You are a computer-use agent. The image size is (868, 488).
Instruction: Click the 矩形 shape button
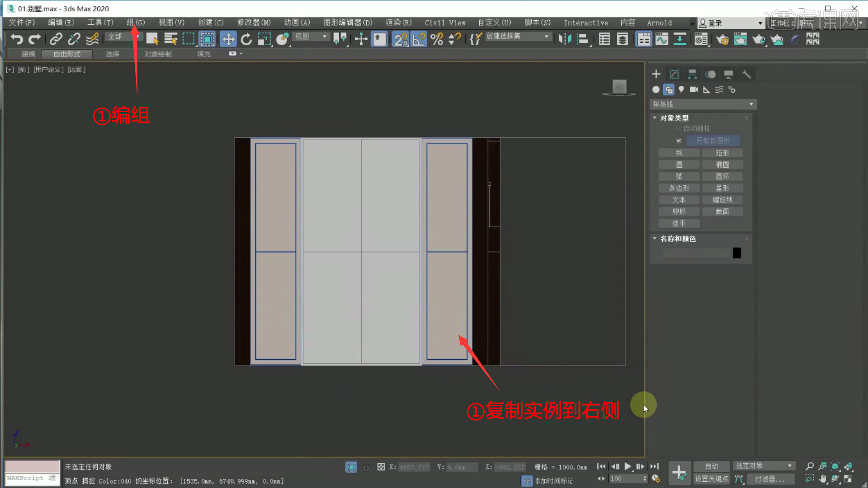coord(722,153)
